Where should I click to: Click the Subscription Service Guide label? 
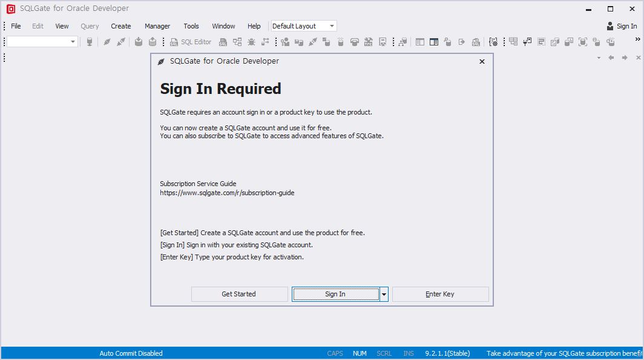[x=198, y=184]
